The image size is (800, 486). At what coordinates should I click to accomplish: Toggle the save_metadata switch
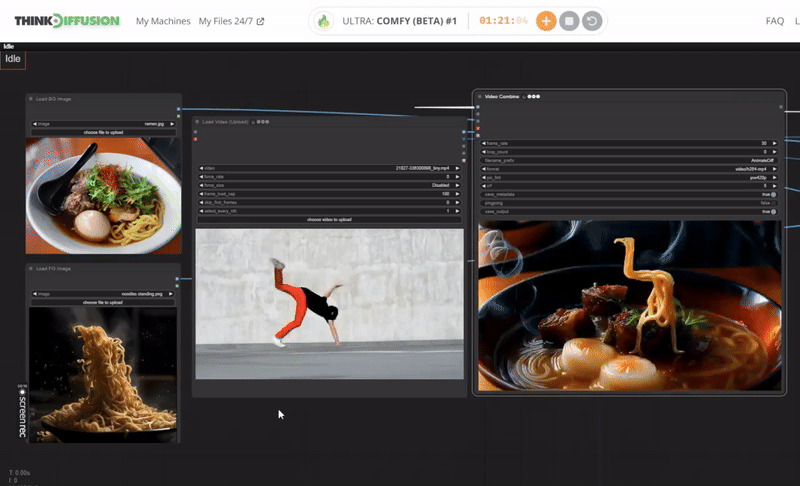tap(772, 194)
